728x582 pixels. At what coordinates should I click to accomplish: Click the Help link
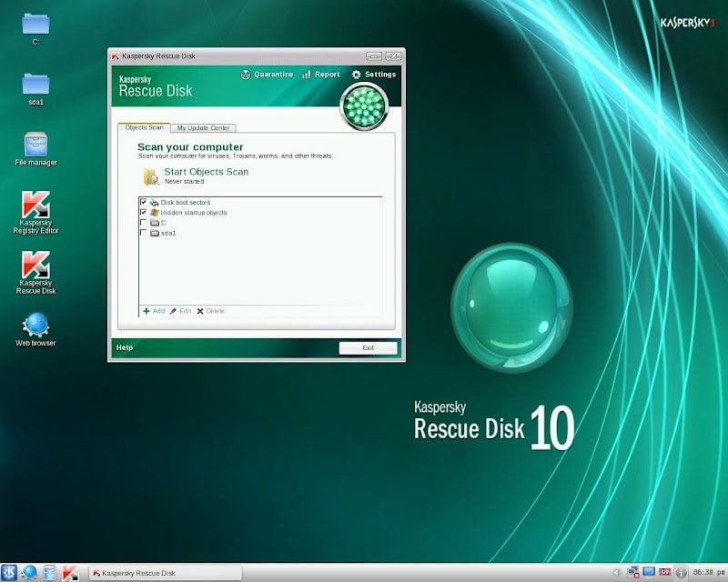[125, 347]
